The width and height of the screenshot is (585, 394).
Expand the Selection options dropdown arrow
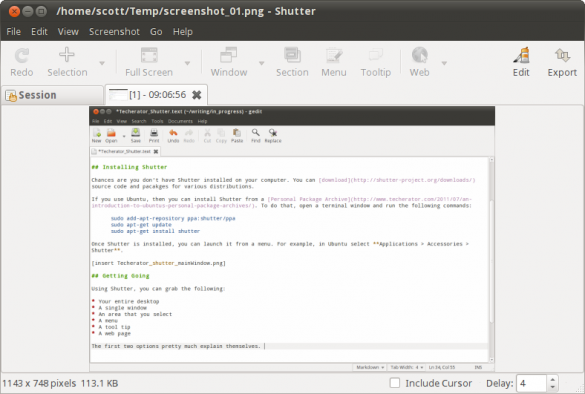102,63
